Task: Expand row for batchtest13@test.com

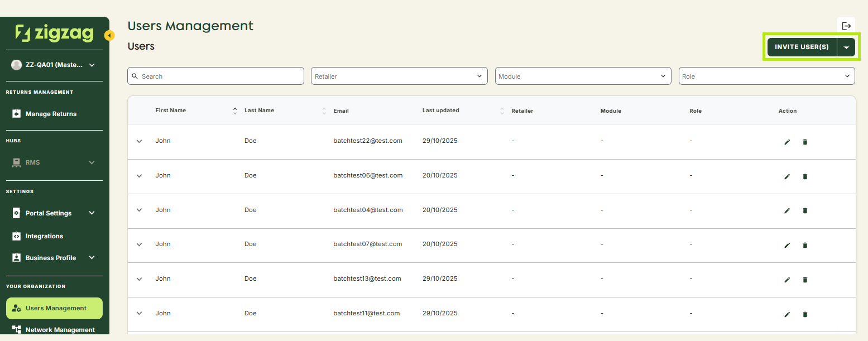Action: [x=140, y=279]
